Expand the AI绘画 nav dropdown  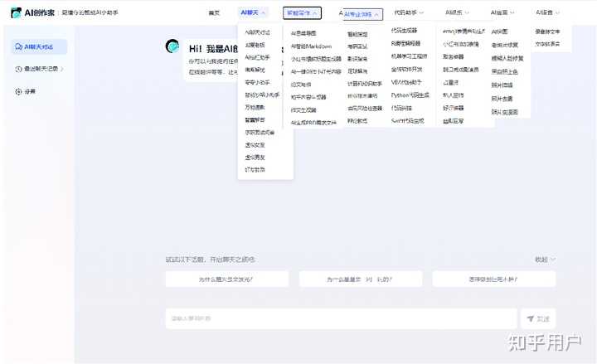pos(502,12)
